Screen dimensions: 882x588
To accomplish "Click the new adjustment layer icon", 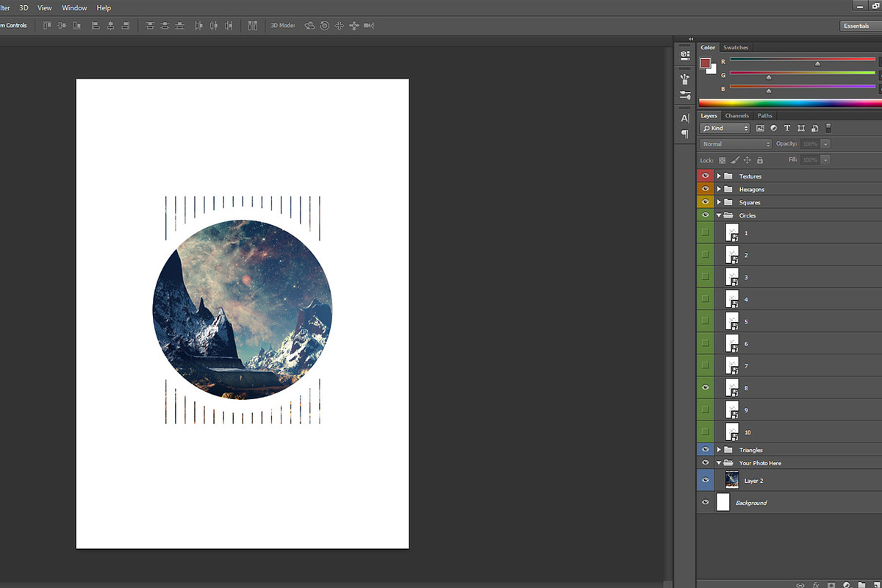I will point(847,585).
